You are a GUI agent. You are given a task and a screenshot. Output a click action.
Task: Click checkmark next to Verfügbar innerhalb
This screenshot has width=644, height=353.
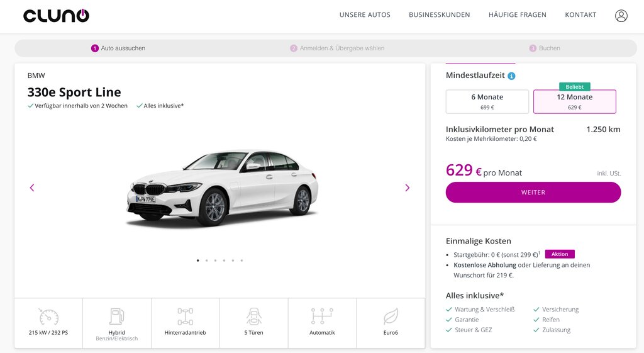(30, 106)
